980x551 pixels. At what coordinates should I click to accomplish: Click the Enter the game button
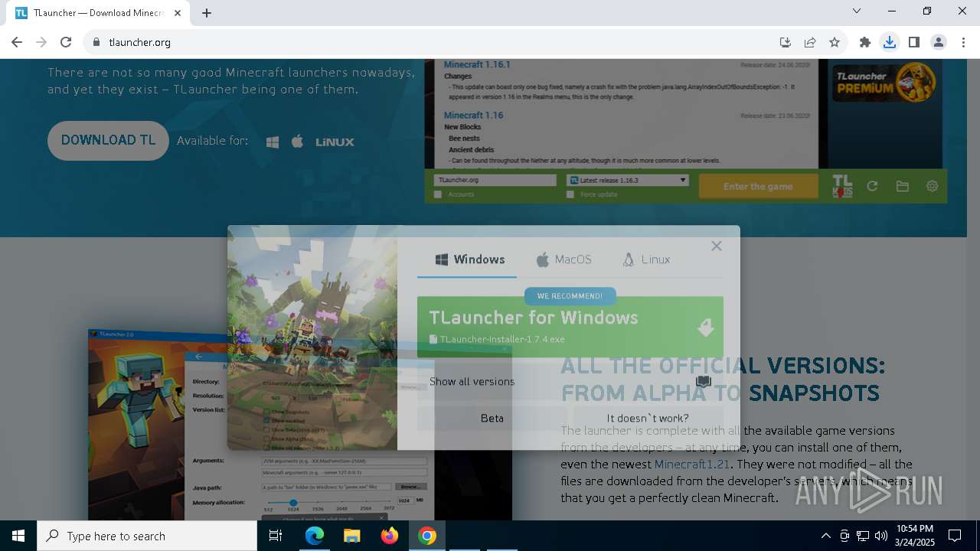(758, 186)
